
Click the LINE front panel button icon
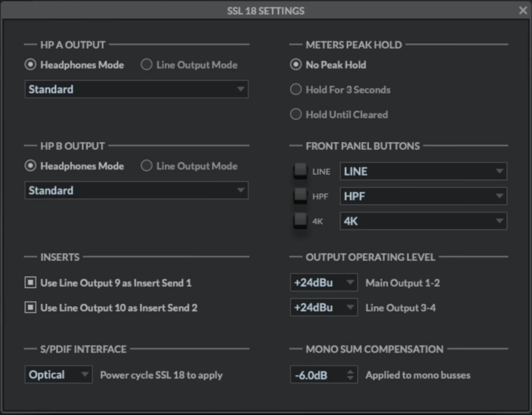(x=300, y=171)
